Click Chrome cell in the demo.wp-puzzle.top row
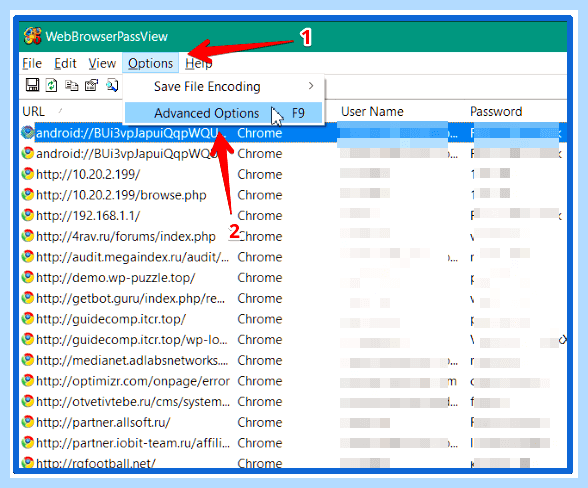The image size is (588, 488). [x=260, y=277]
